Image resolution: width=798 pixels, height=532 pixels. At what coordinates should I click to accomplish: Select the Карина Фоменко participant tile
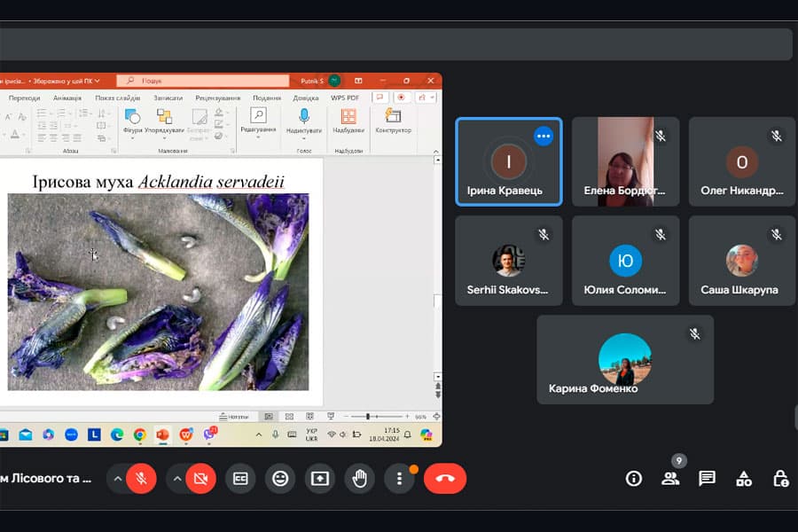coord(625,359)
